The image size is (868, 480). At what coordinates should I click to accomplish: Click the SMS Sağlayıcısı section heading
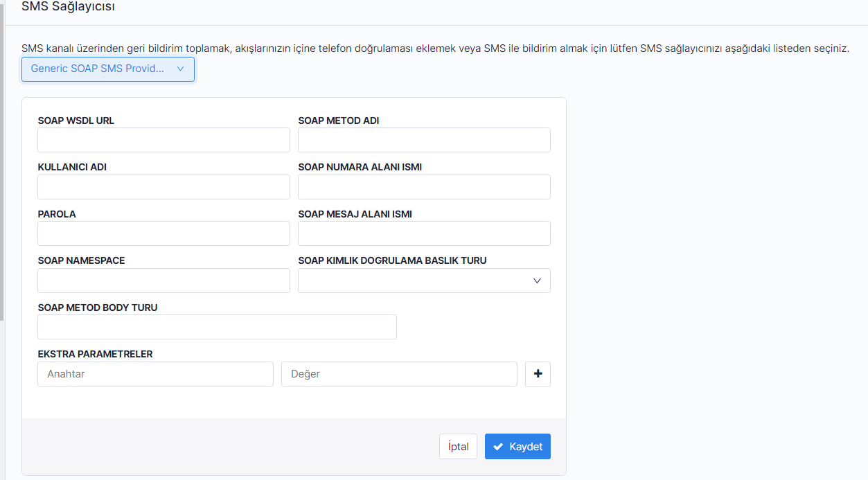(x=68, y=7)
